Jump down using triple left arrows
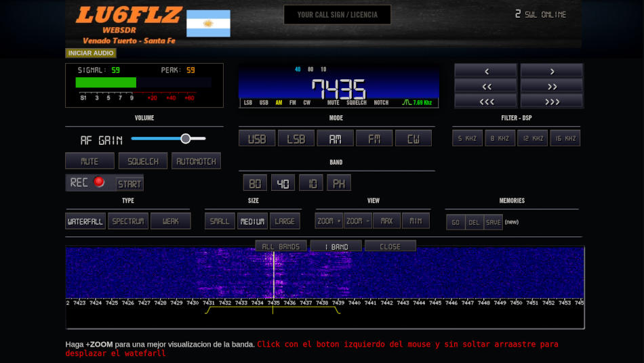 485,102
